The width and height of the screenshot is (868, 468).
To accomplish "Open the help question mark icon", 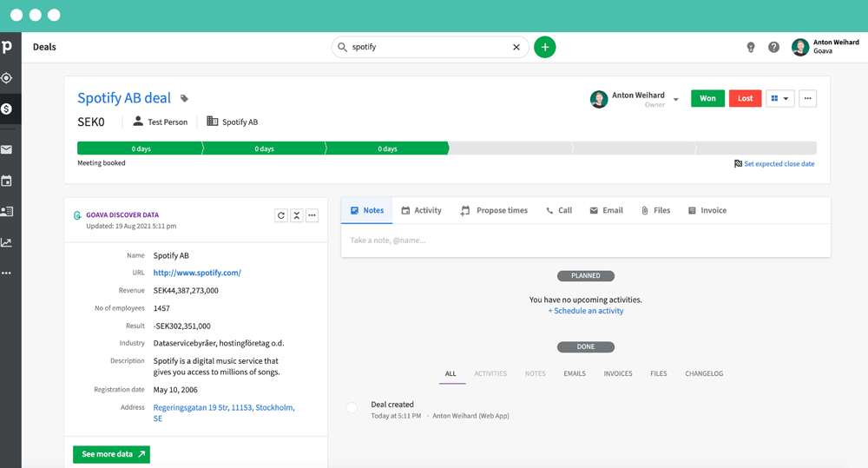I will click(x=774, y=47).
